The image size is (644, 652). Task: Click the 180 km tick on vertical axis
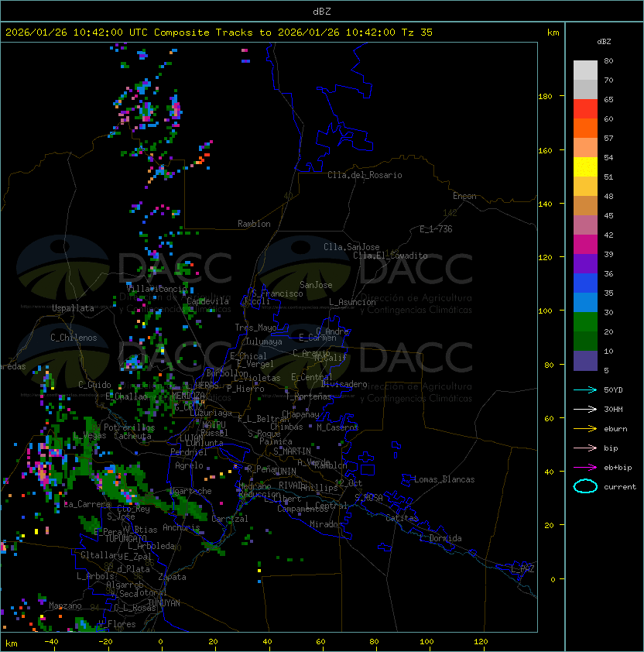pos(545,97)
